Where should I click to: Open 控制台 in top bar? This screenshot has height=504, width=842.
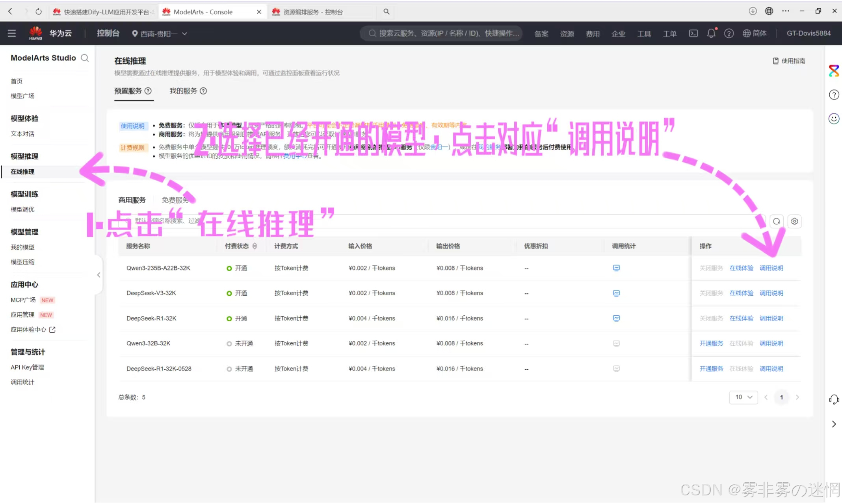tap(108, 33)
